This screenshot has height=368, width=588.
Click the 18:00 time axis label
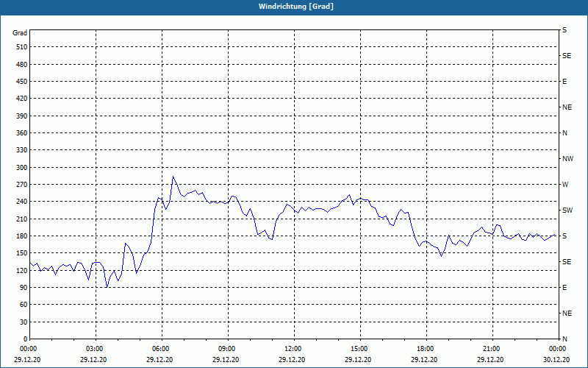tap(424, 349)
